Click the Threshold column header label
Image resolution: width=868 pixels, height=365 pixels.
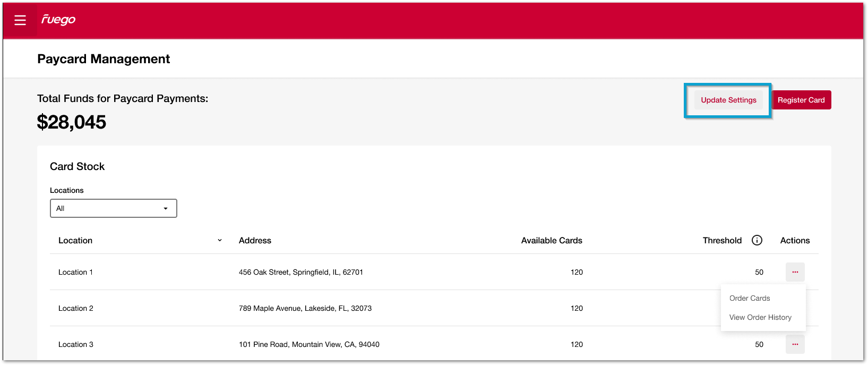(x=722, y=240)
